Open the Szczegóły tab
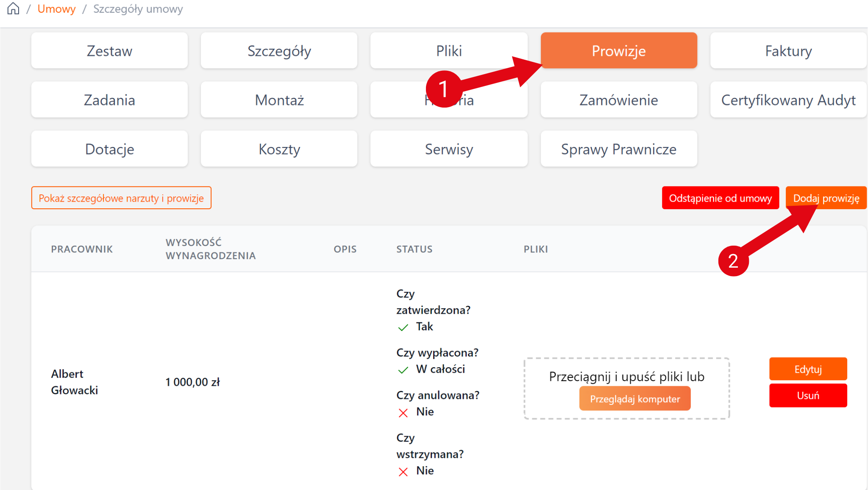 point(279,51)
